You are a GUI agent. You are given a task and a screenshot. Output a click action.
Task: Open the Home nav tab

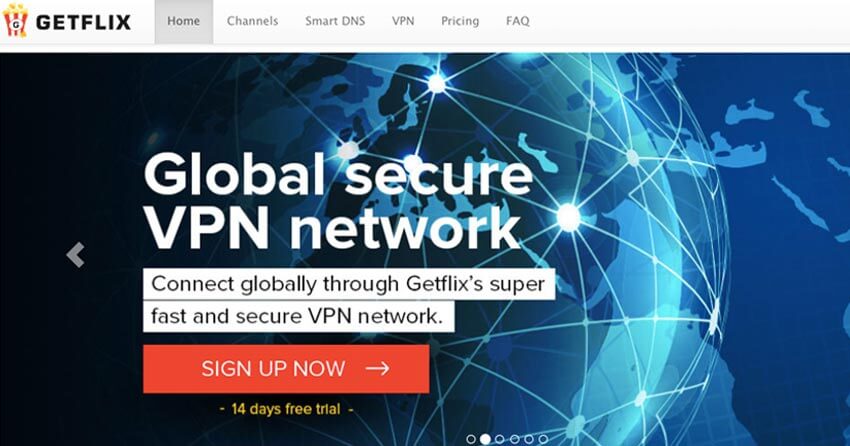(184, 22)
